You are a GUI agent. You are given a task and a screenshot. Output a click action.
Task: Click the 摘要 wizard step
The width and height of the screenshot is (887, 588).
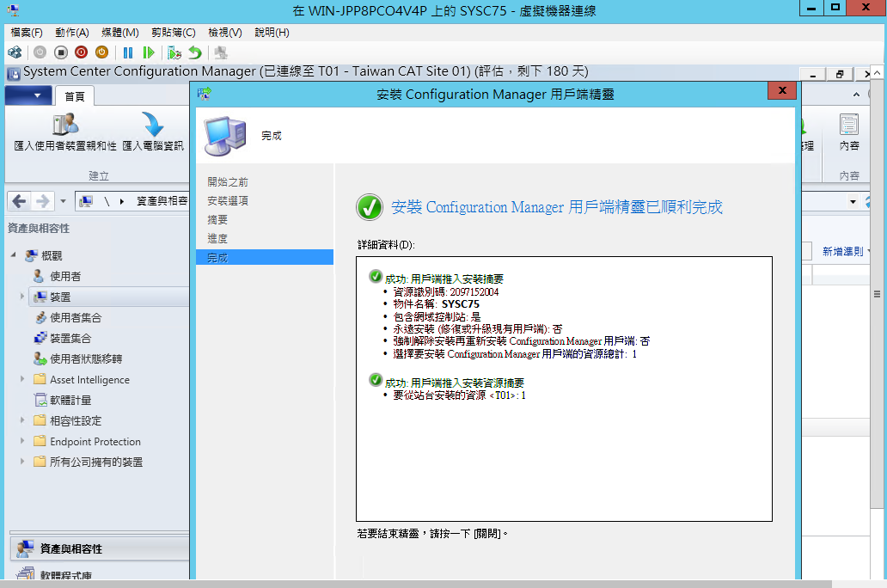[217, 219]
